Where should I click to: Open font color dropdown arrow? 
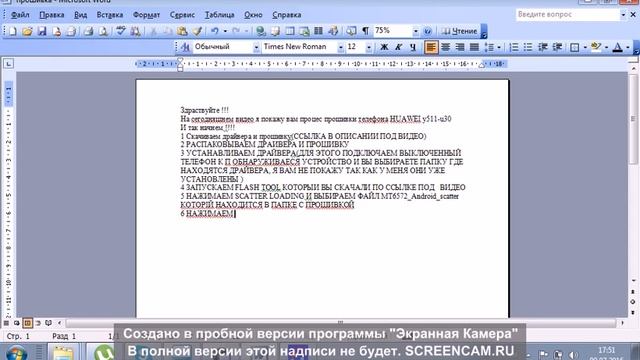[628, 47]
